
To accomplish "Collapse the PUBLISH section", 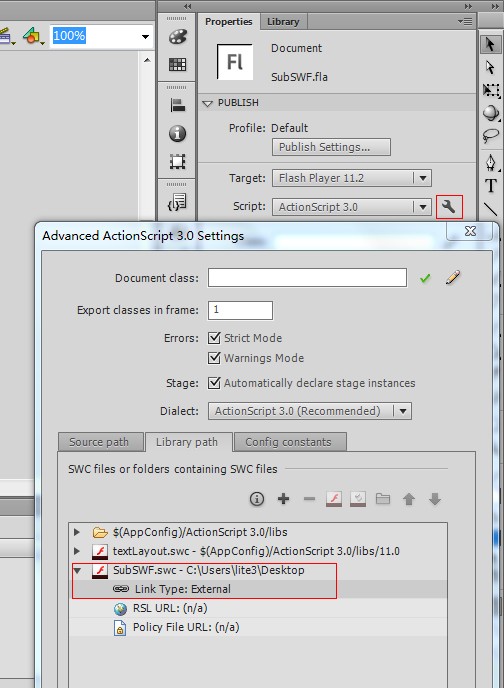I will 207,104.
